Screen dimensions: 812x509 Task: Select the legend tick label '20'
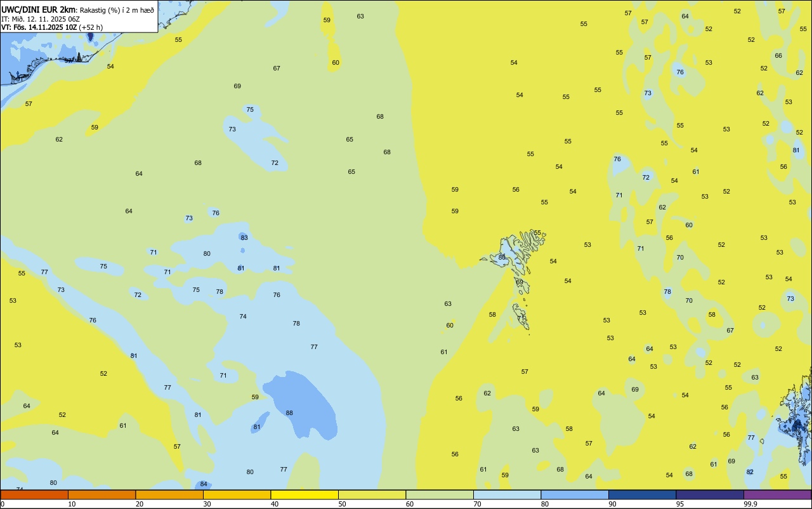140,504
